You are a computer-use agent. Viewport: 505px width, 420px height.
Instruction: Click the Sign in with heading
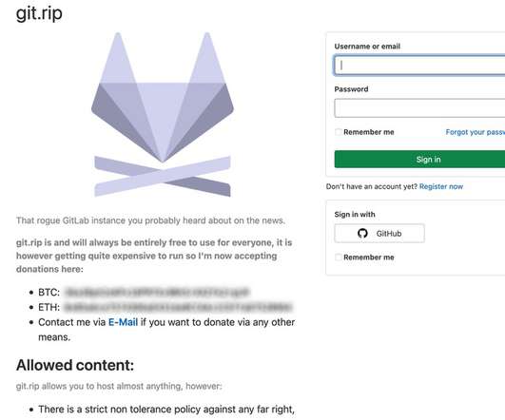pyautogui.click(x=355, y=215)
